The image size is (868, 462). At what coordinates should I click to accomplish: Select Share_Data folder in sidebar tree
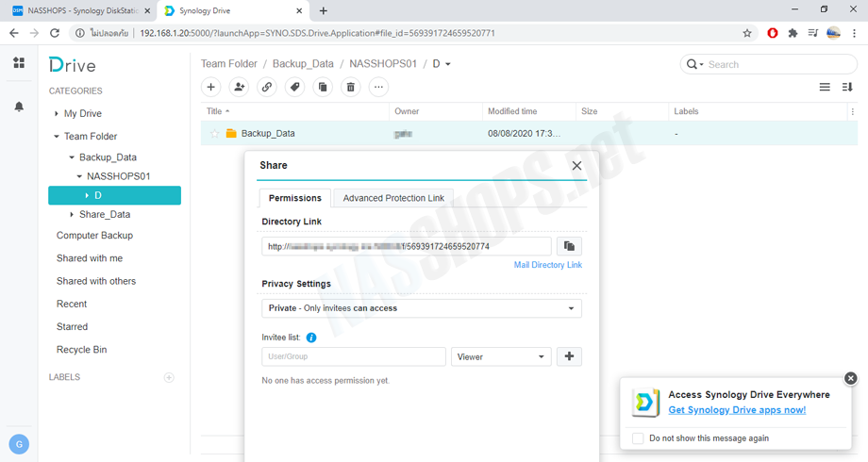pyautogui.click(x=105, y=214)
